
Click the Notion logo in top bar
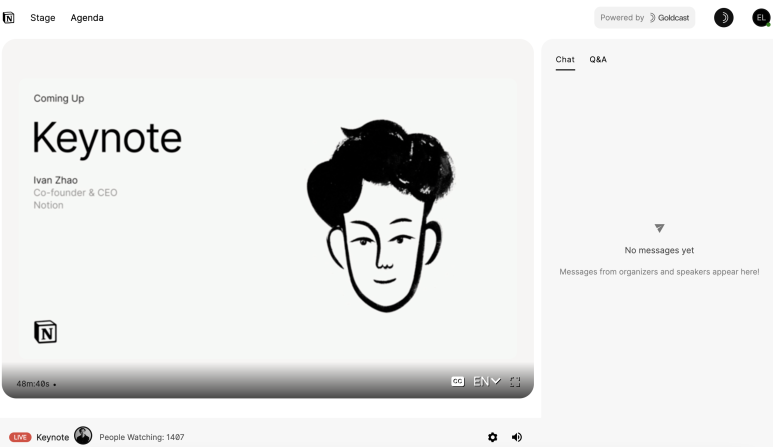point(8,18)
